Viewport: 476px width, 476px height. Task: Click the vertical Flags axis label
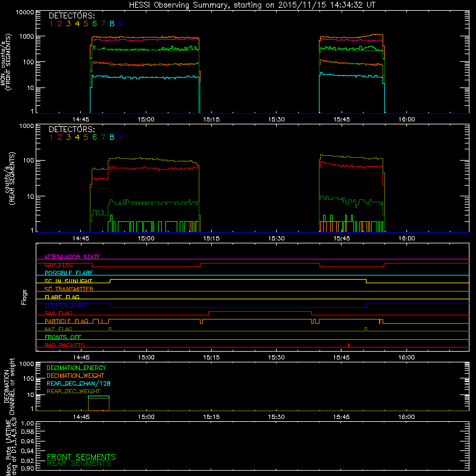pos(24,297)
